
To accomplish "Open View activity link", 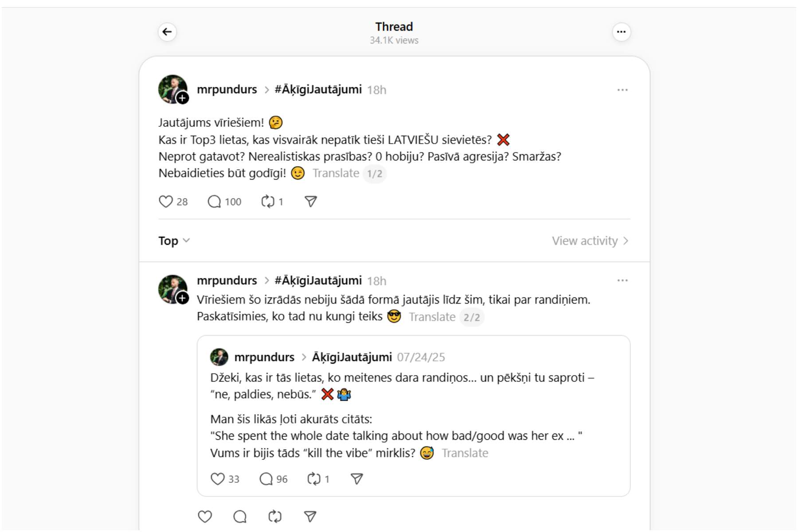I will (590, 241).
